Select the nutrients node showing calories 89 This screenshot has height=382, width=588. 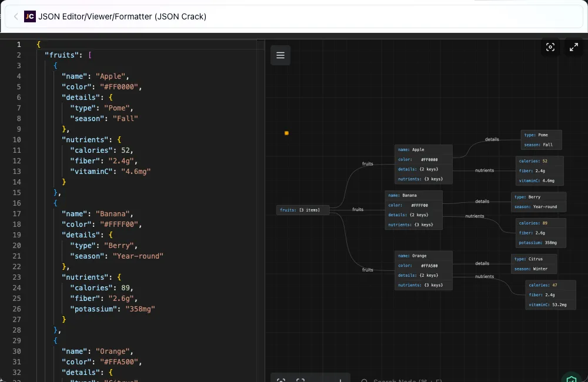click(540, 233)
